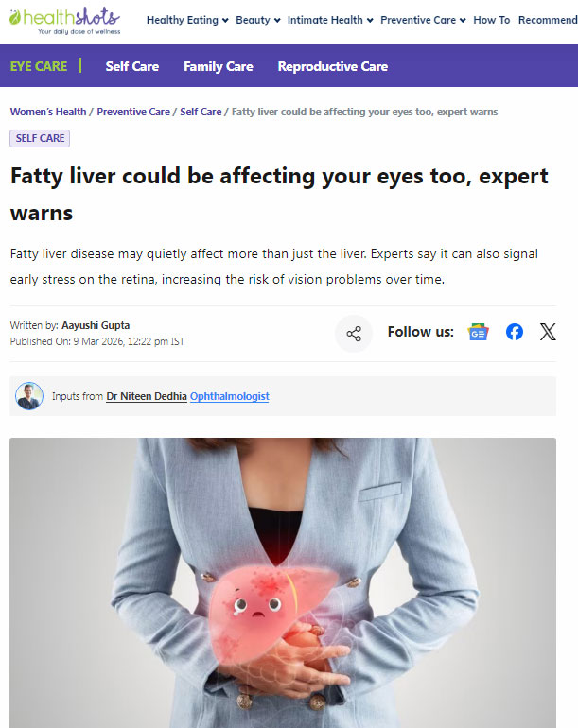Switch to the Reproductive Care tab

pos(333,66)
